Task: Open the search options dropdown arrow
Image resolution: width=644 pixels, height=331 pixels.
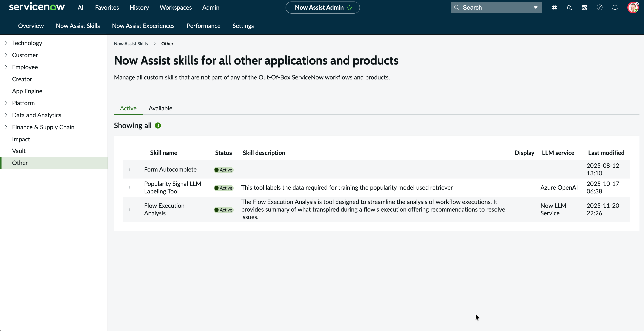Action: [x=535, y=8]
